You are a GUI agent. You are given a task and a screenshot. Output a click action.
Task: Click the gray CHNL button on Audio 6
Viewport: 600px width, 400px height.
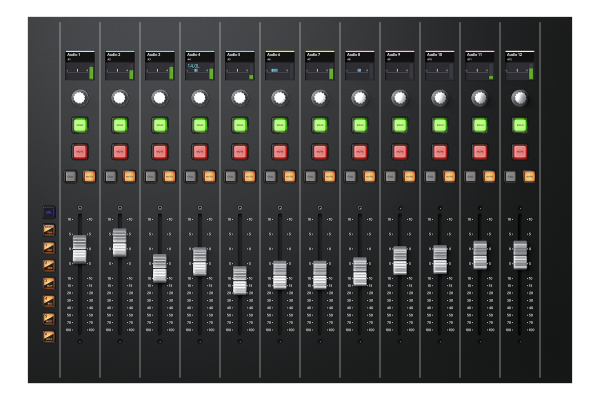point(271,176)
